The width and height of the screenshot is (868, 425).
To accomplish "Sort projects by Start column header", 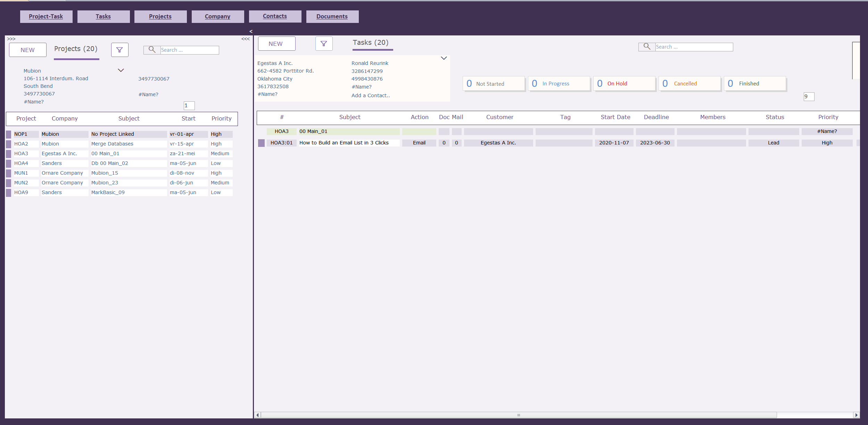I will pos(189,118).
